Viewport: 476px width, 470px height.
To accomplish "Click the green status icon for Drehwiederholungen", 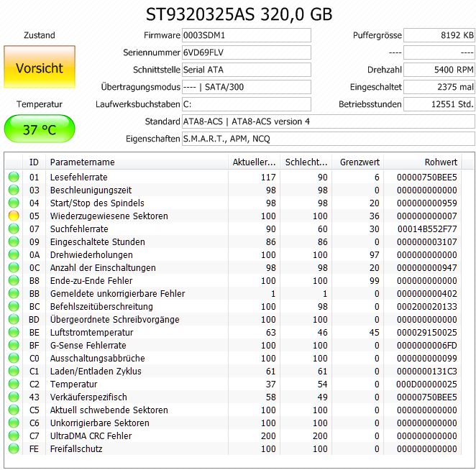I will point(14,254).
